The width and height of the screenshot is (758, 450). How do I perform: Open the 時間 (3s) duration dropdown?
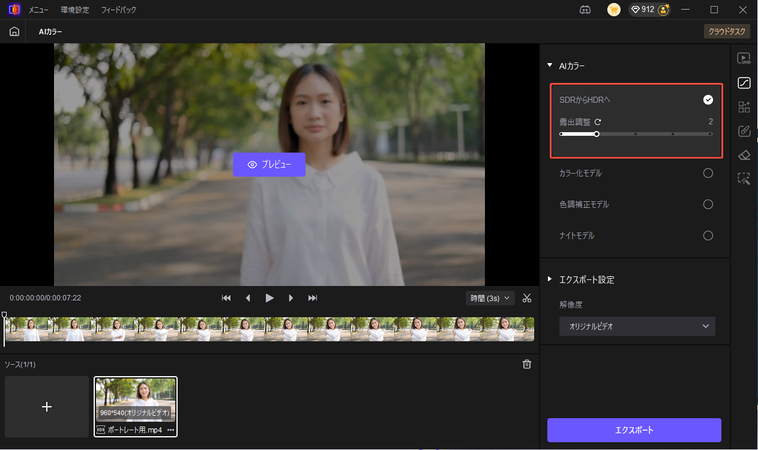point(490,298)
